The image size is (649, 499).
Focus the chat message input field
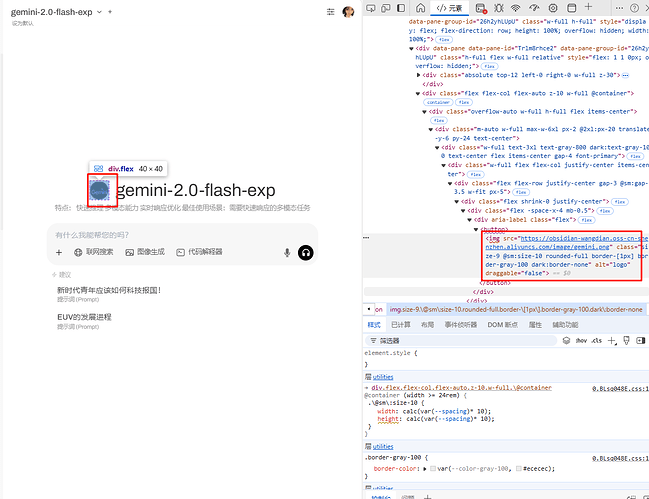coord(182,235)
